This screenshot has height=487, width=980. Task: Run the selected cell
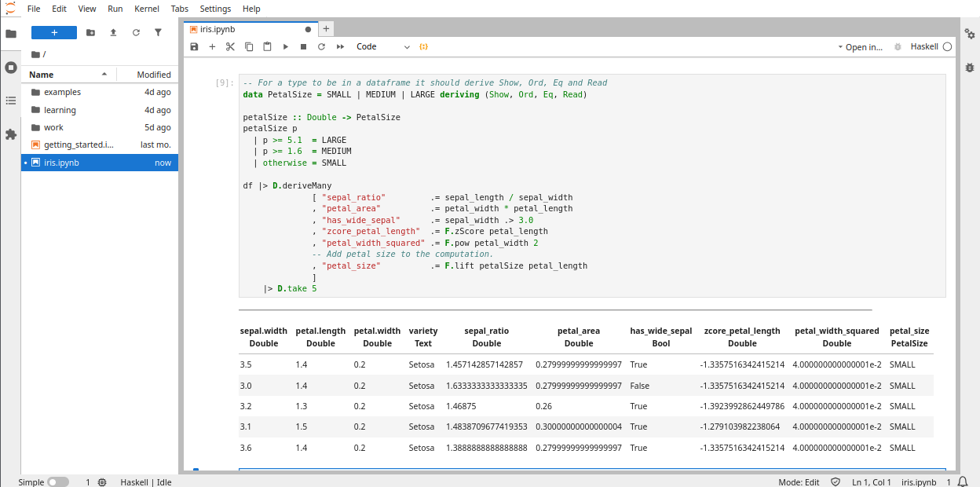[286, 47]
